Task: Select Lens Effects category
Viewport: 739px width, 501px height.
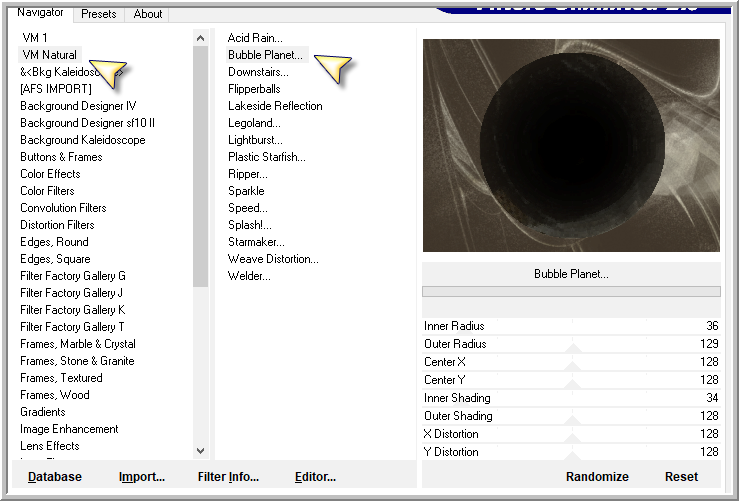Action: pyautogui.click(x=50, y=446)
